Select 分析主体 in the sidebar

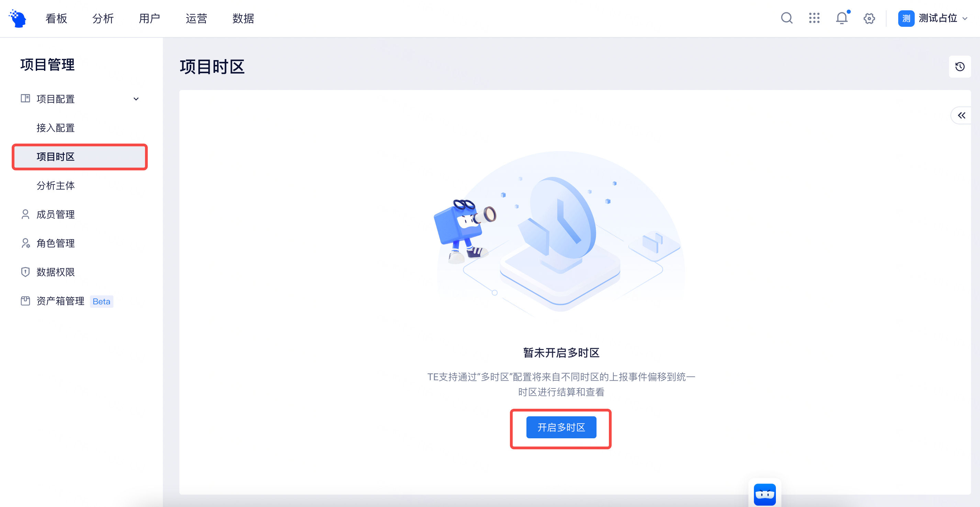(x=56, y=185)
